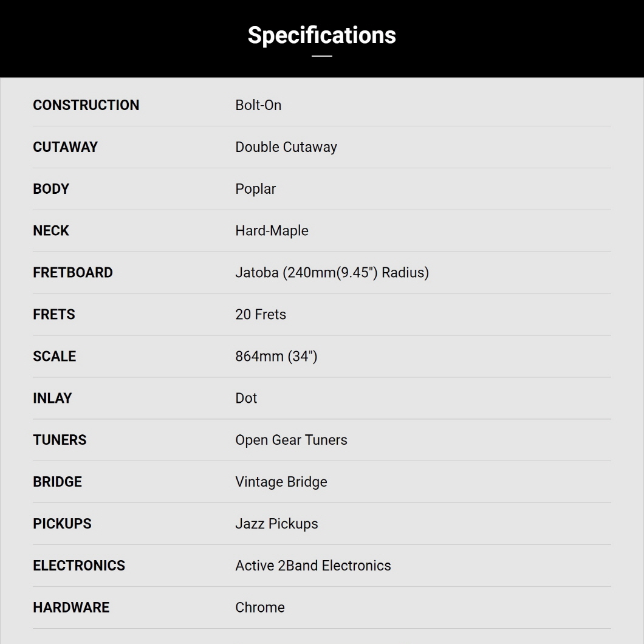Click the Jatoba radius value text
The image size is (644, 644).
coord(332,273)
